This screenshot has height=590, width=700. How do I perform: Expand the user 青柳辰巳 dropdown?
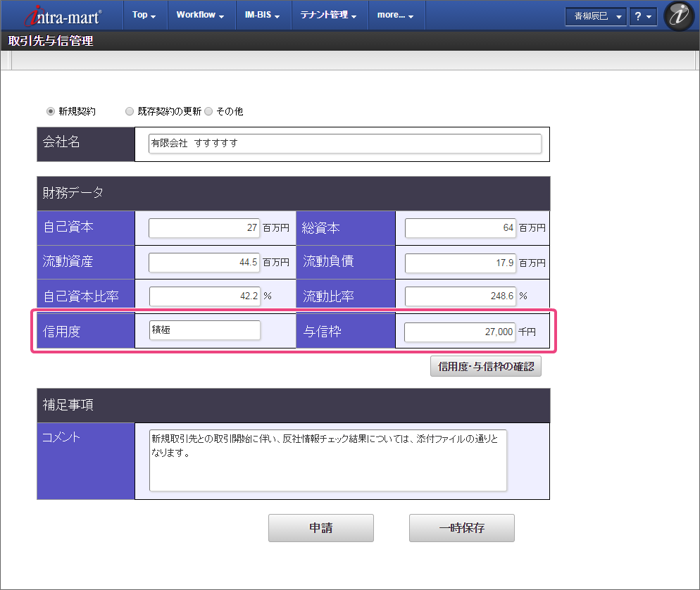pos(595,16)
